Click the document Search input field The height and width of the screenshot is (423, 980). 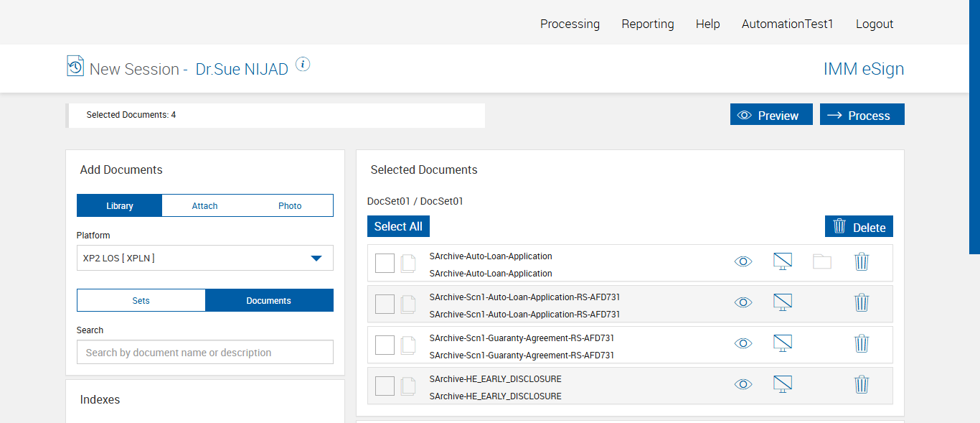pyautogui.click(x=204, y=353)
